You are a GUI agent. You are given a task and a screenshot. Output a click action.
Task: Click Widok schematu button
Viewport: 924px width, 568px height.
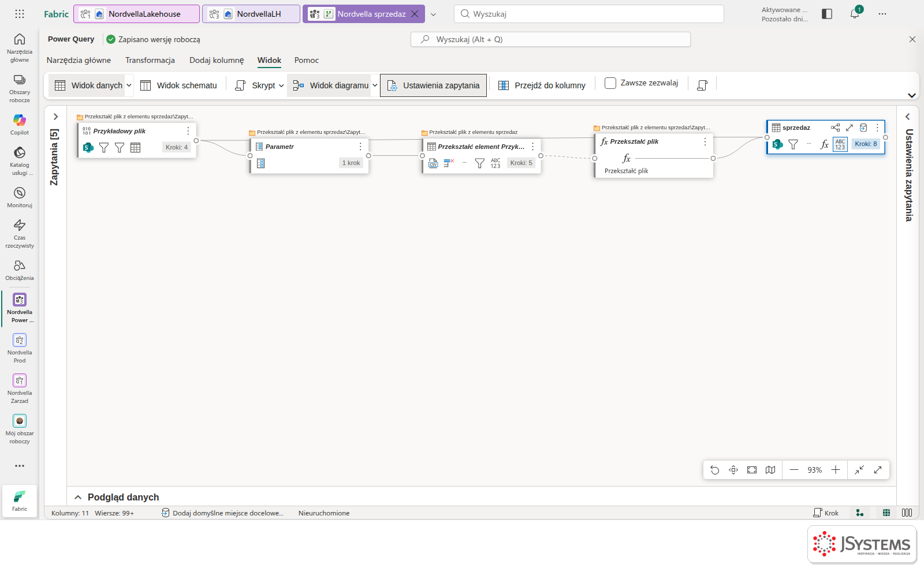coord(178,85)
